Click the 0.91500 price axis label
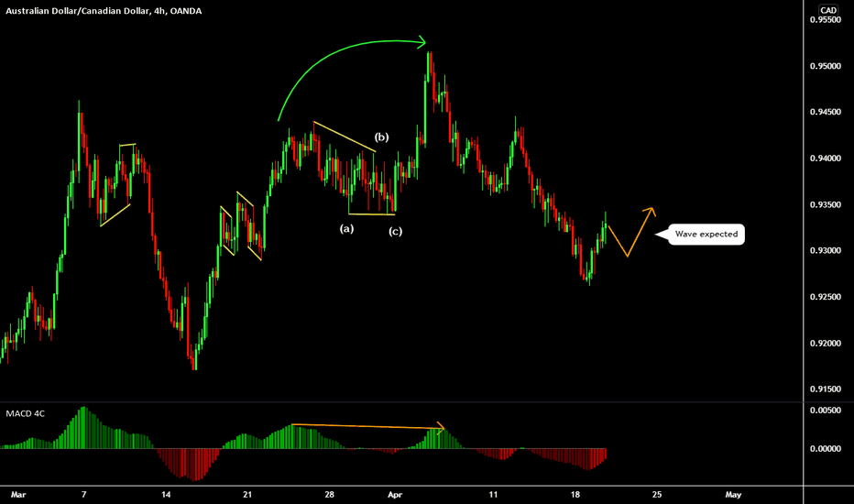Viewport: 854px width, 504px height. pos(825,389)
